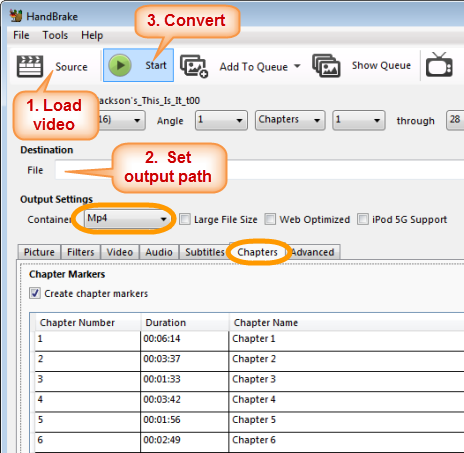
Task: Click chapter number 4 cell
Action: pyautogui.click(x=88, y=401)
